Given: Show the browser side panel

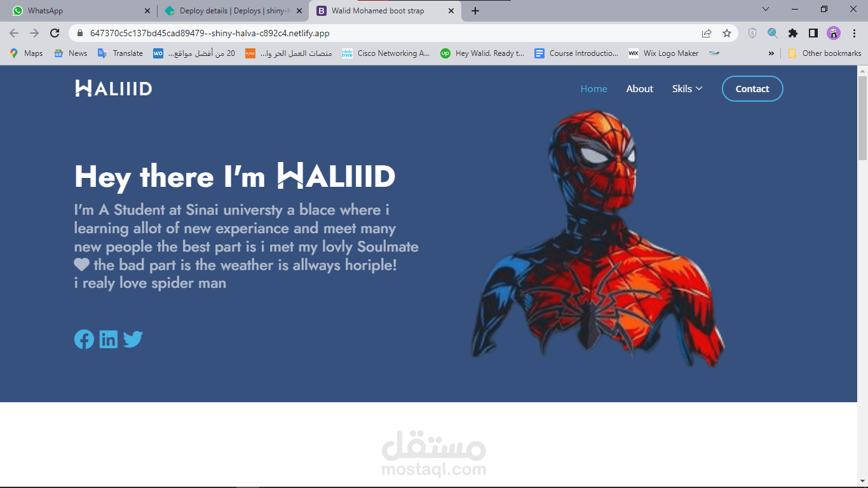Looking at the screenshot, I should [x=813, y=33].
